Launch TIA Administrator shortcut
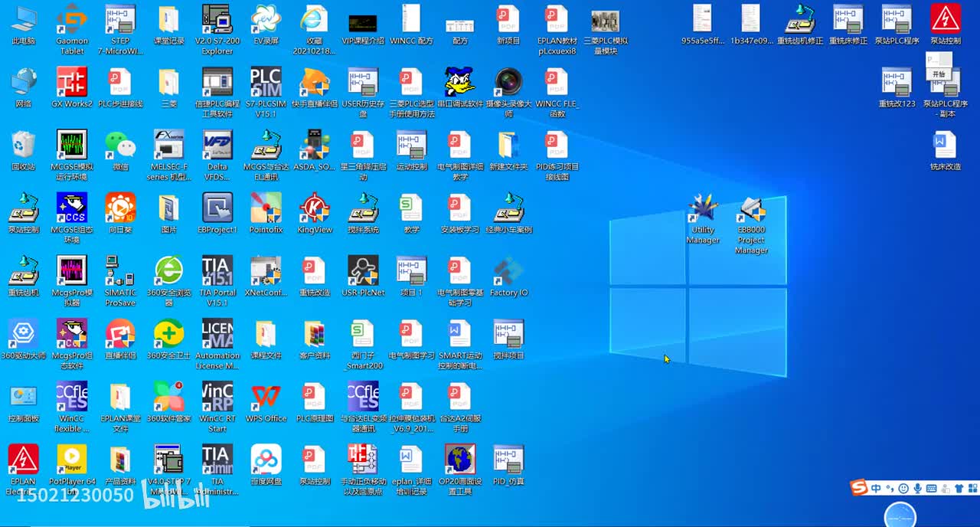This screenshot has width=980, height=527. (x=217, y=470)
